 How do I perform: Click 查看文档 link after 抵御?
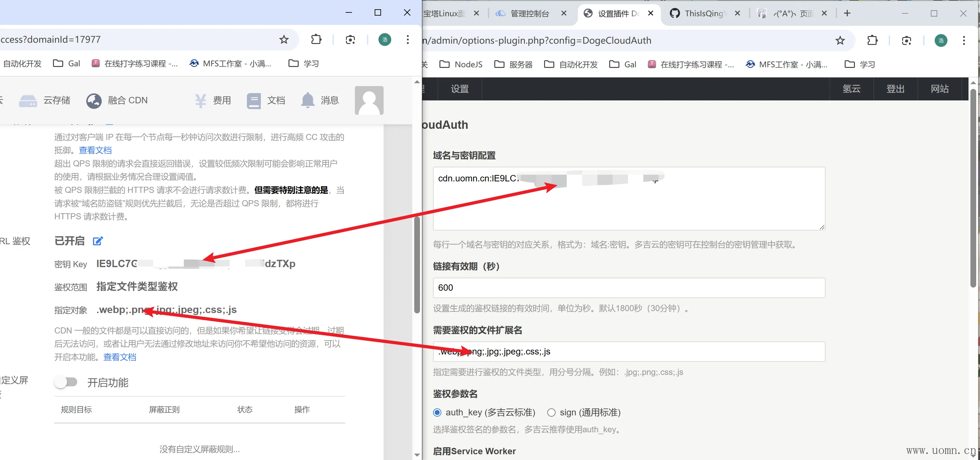95,150
